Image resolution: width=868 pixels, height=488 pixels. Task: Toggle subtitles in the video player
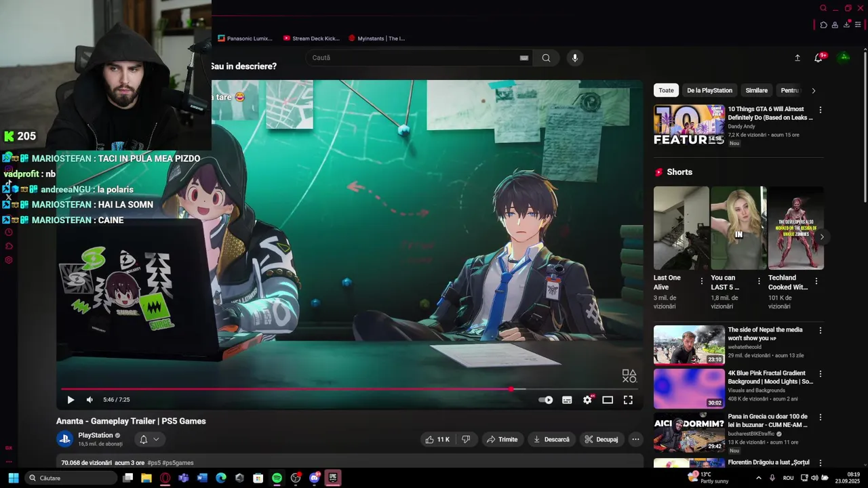tap(567, 400)
